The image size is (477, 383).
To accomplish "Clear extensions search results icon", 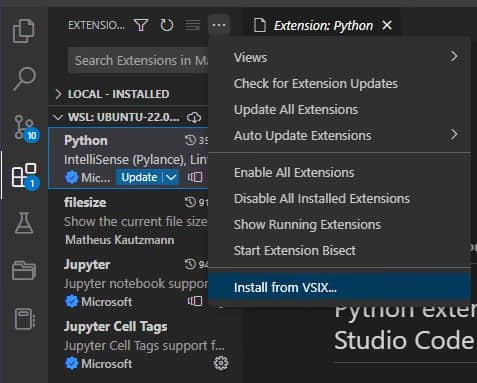I will click(193, 25).
